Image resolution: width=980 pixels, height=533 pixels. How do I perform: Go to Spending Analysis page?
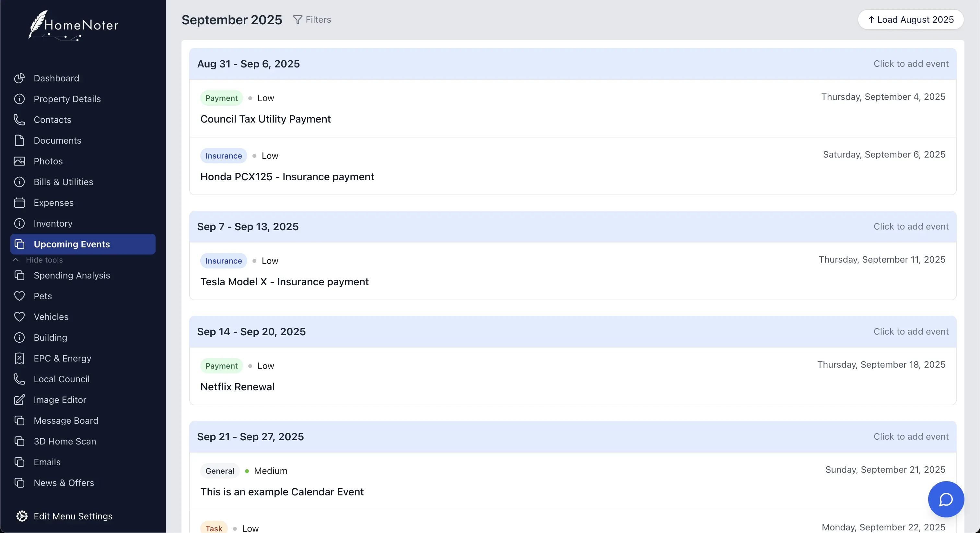[72, 275]
